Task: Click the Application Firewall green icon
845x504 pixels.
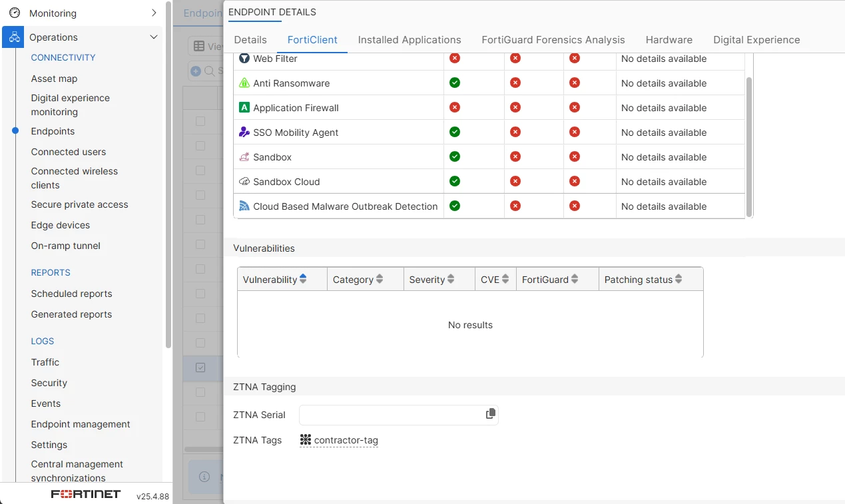Action: pyautogui.click(x=244, y=108)
